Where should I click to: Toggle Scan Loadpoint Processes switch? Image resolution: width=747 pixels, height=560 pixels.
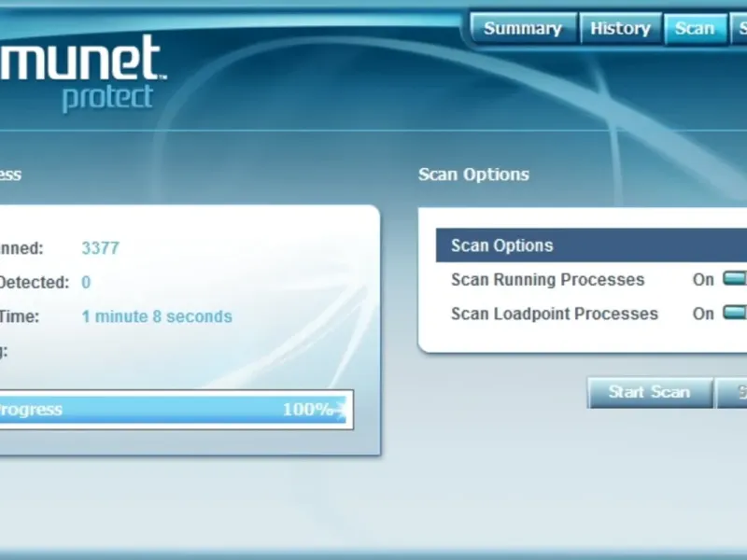click(735, 313)
